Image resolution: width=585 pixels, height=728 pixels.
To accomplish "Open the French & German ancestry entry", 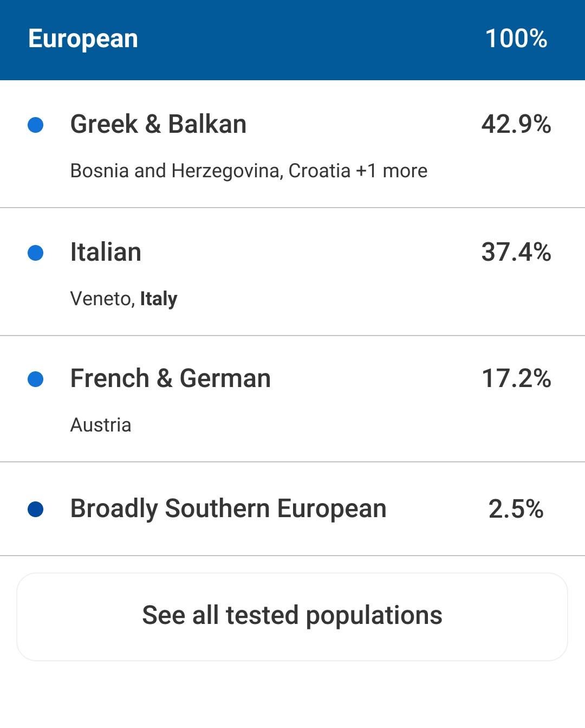I will [x=170, y=378].
